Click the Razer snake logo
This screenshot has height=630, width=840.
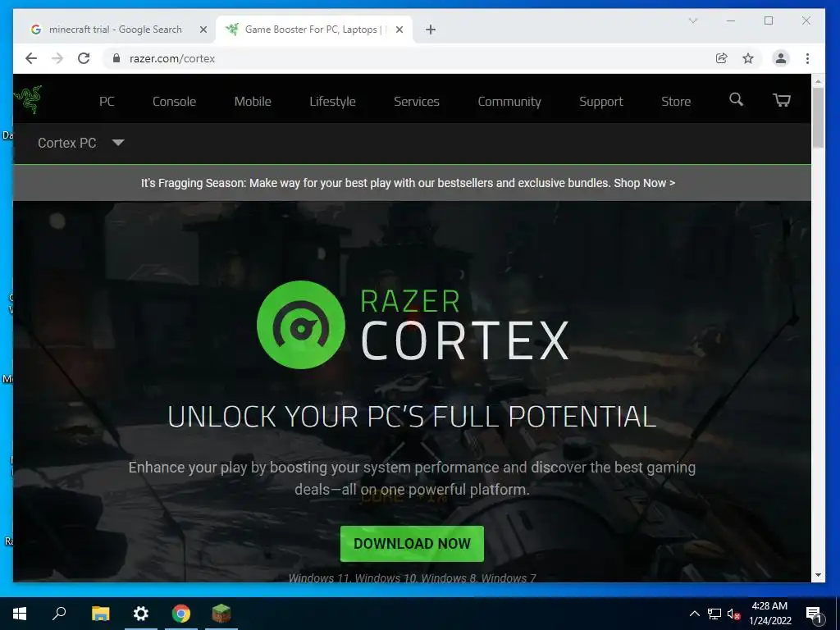point(28,99)
